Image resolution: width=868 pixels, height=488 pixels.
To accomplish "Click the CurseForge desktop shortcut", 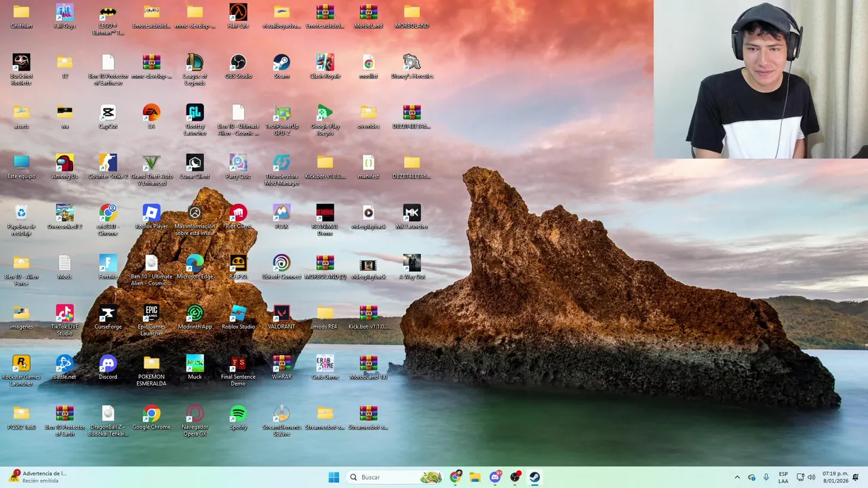I will click(x=108, y=318).
